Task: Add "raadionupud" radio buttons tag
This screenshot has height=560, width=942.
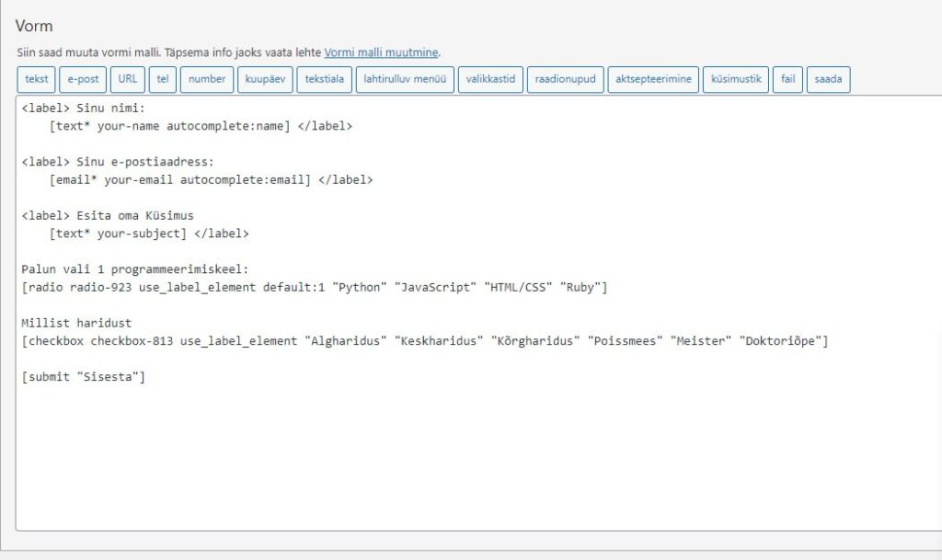Action: tap(565, 79)
